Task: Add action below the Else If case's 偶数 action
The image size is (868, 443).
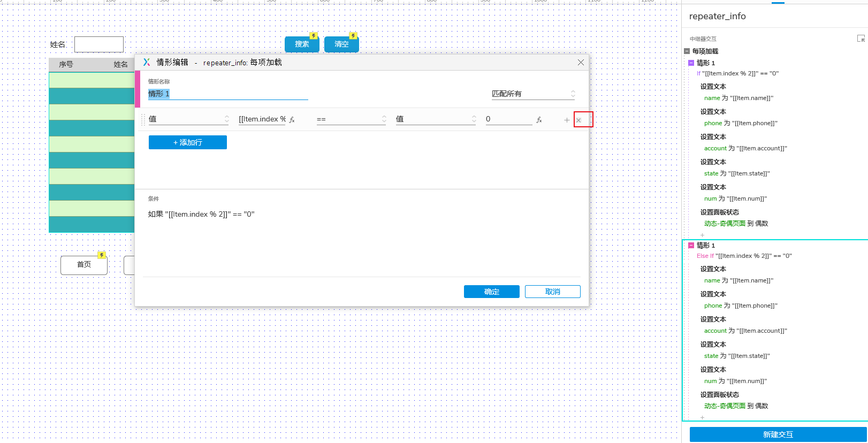Action: tap(703, 417)
